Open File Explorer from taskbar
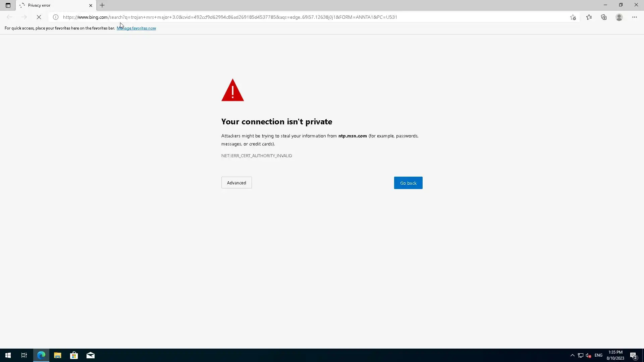 pos(57,355)
